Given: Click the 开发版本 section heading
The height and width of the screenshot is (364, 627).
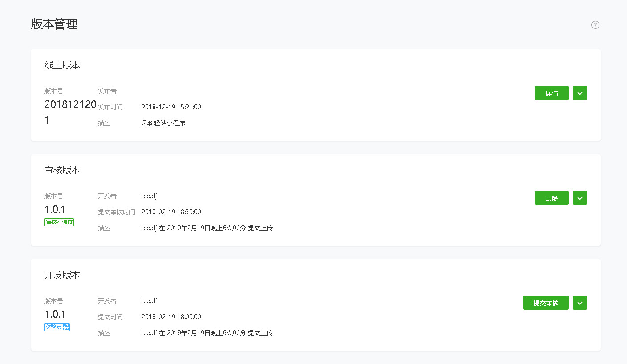Looking at the screenshot, I should (62, 275).
